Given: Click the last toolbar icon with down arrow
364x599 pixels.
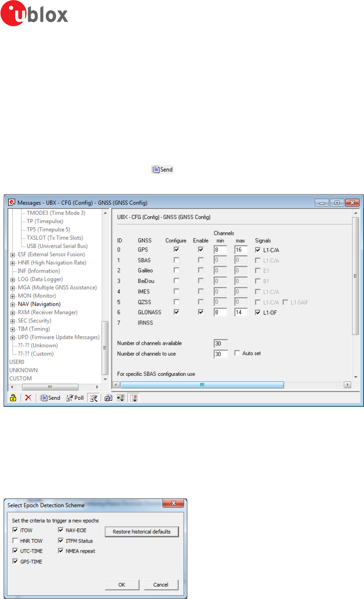Looking at the screenshot, I should click(x=134, y=398).
